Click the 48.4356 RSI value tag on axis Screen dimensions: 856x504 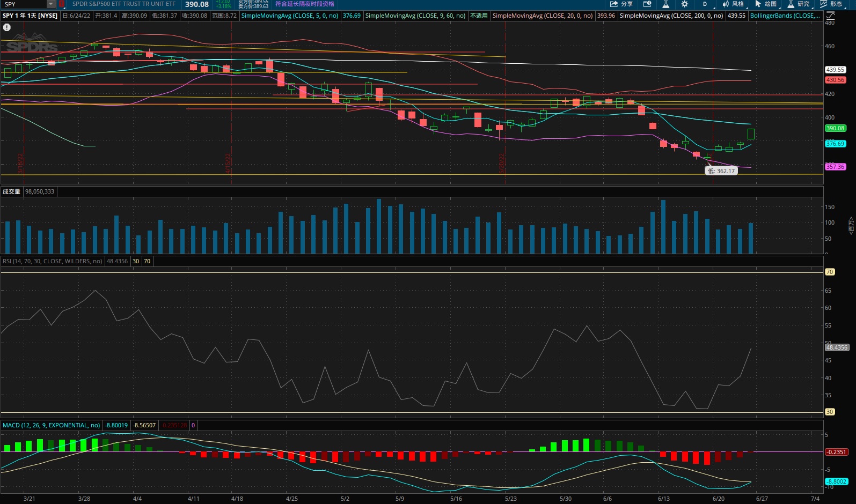[837, 347]
